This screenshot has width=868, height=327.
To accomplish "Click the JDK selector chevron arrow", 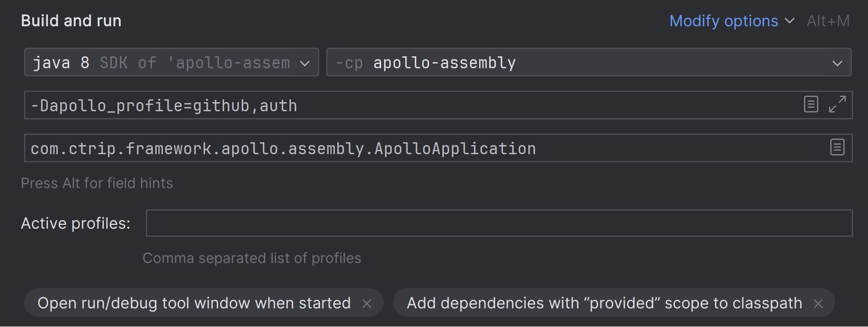I will tap(305, 63).
